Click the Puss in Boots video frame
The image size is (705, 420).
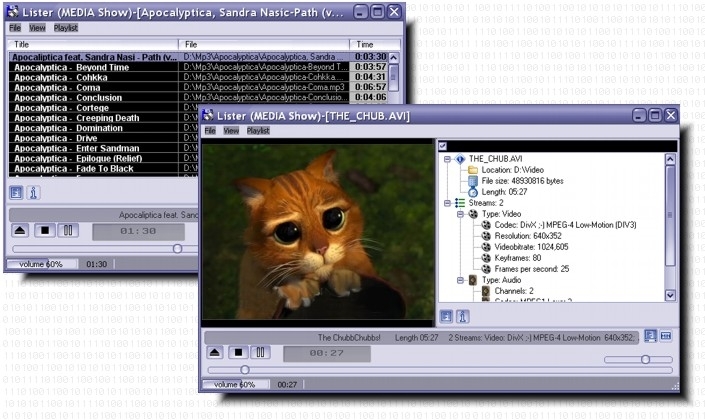coord(317,232)
